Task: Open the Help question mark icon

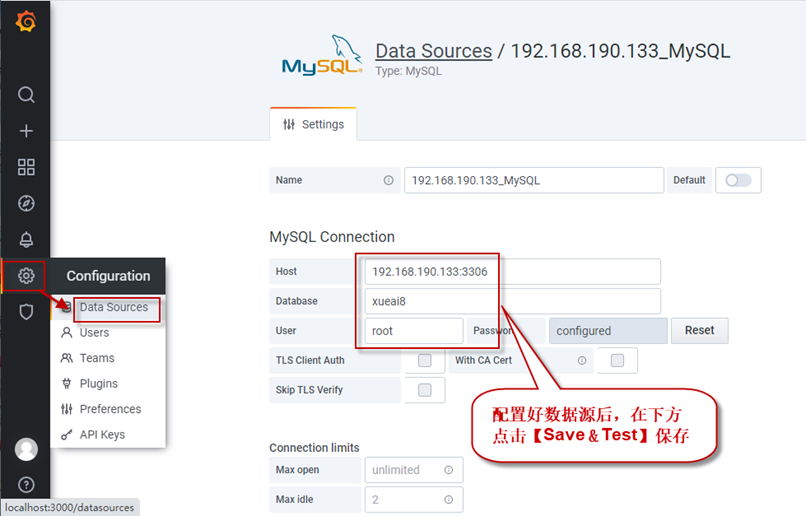Action: point(26,485)
